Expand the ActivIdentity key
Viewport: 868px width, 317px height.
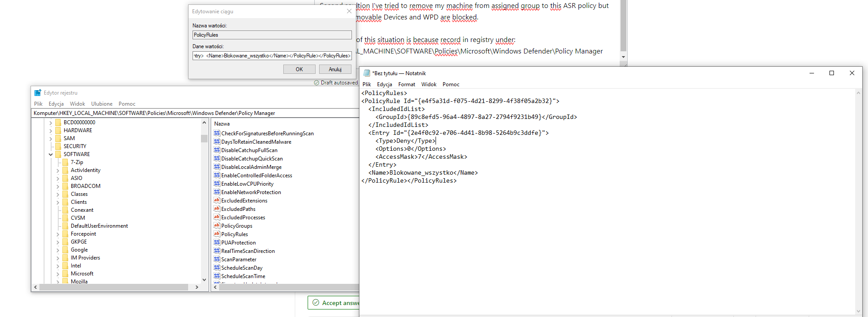tap(58, 170)
